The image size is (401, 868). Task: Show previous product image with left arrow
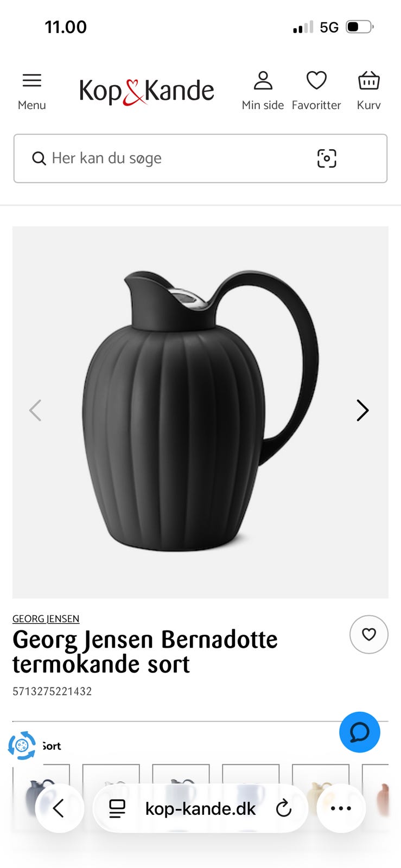pos(35,411)
